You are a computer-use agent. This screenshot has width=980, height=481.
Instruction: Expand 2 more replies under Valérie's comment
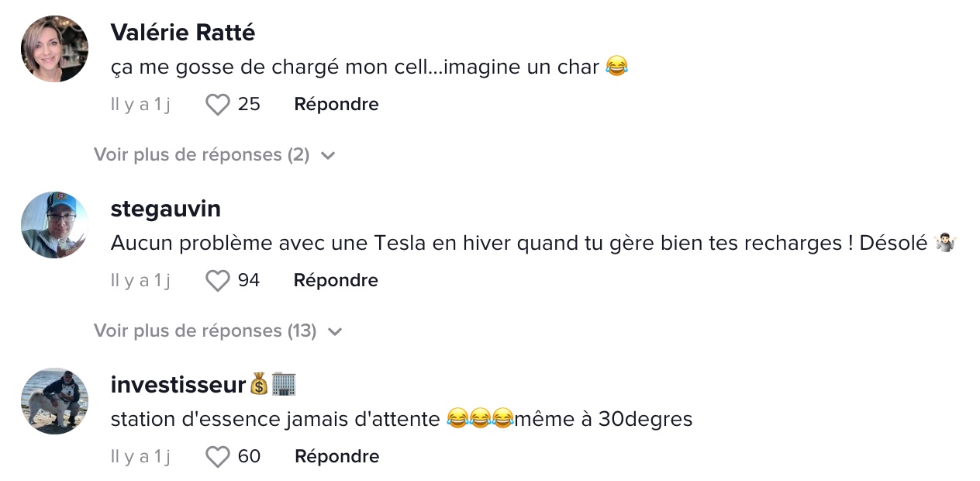[202, 155]
